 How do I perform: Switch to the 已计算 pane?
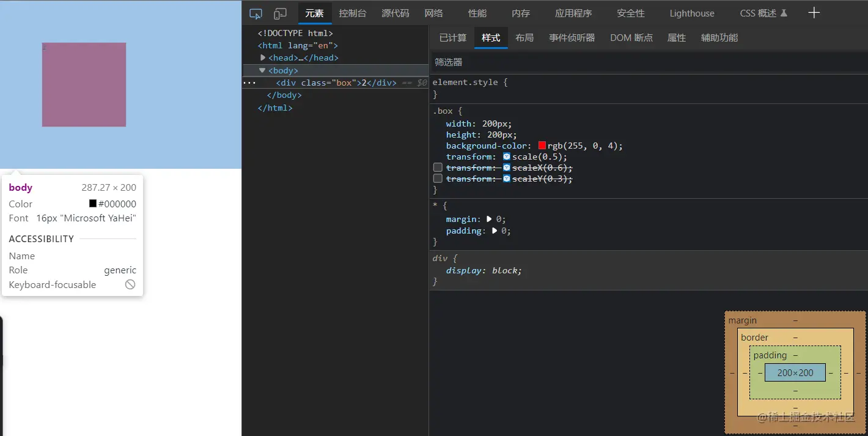coord(453,38)
